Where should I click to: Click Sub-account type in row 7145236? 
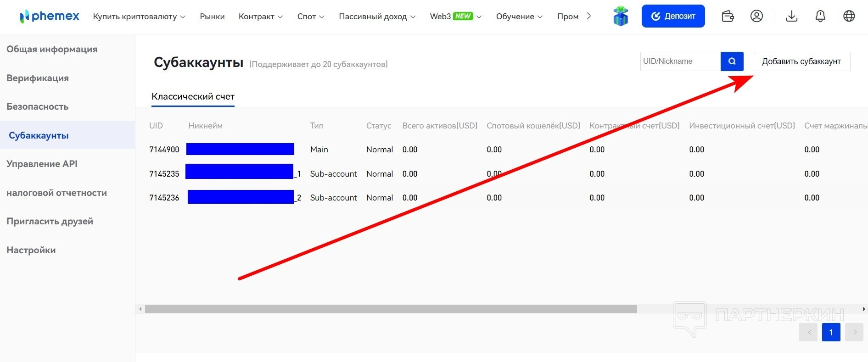333,198
